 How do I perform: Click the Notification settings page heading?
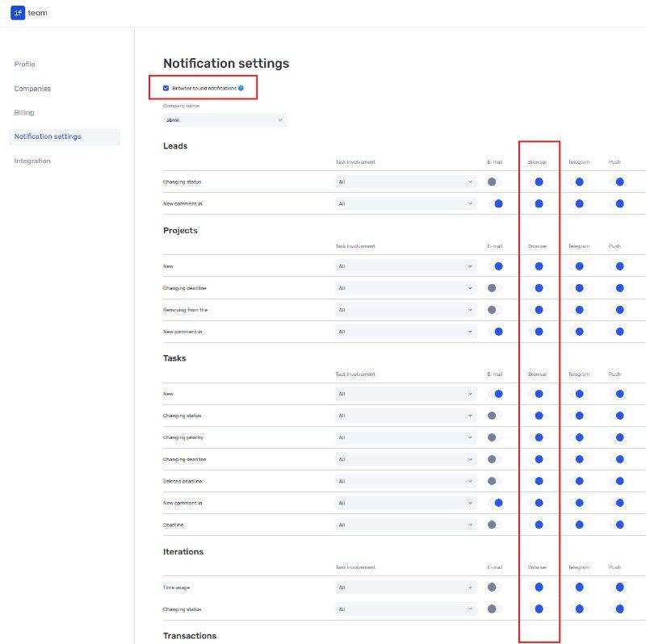[226, 64]
